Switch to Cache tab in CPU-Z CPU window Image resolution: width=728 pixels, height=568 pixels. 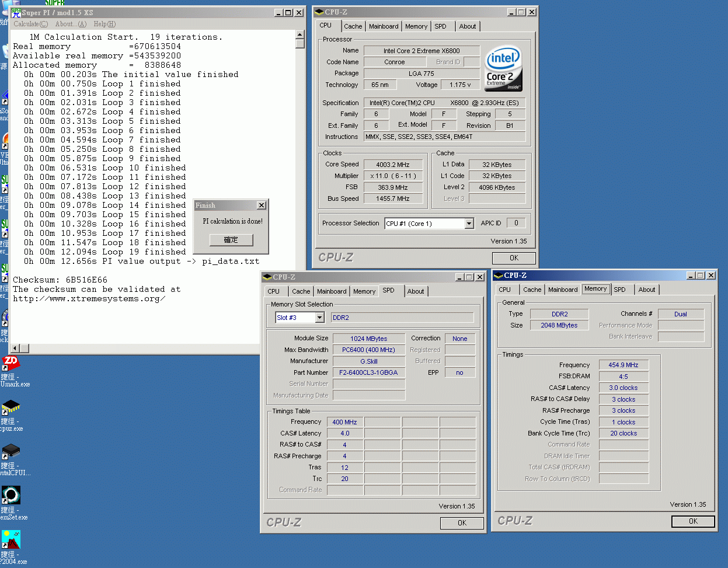click(x=353, y=26)
